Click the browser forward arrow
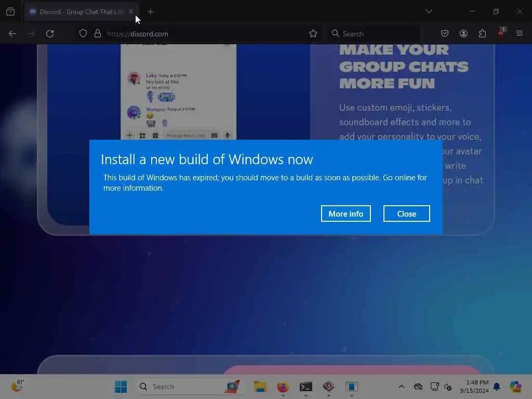 click(31, 34)
